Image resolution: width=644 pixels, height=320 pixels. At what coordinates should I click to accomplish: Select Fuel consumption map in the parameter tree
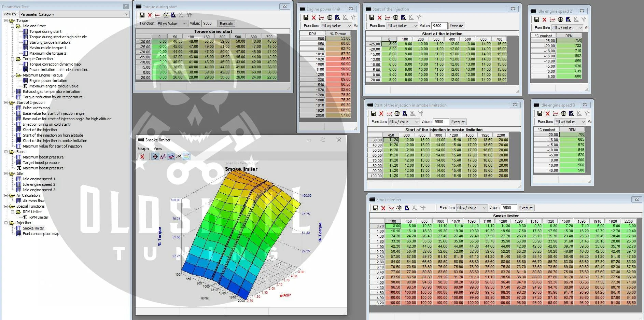(x=41, y=234)
